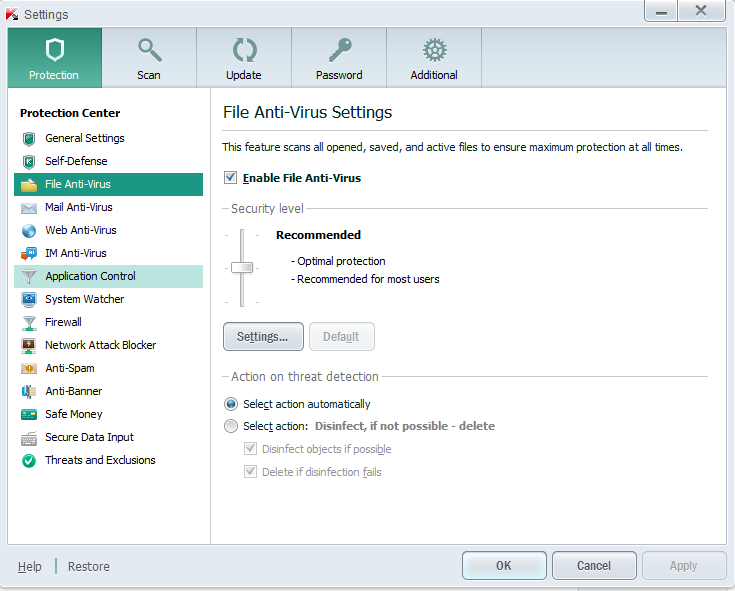Select Network Attack Blocker
The image size is (735, 591).
(108, 345)
